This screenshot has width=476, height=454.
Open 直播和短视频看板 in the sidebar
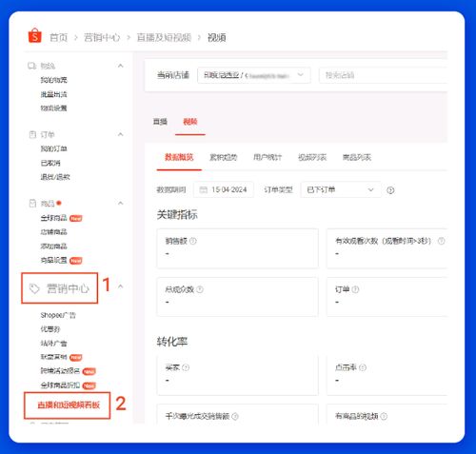click(69, 405)
